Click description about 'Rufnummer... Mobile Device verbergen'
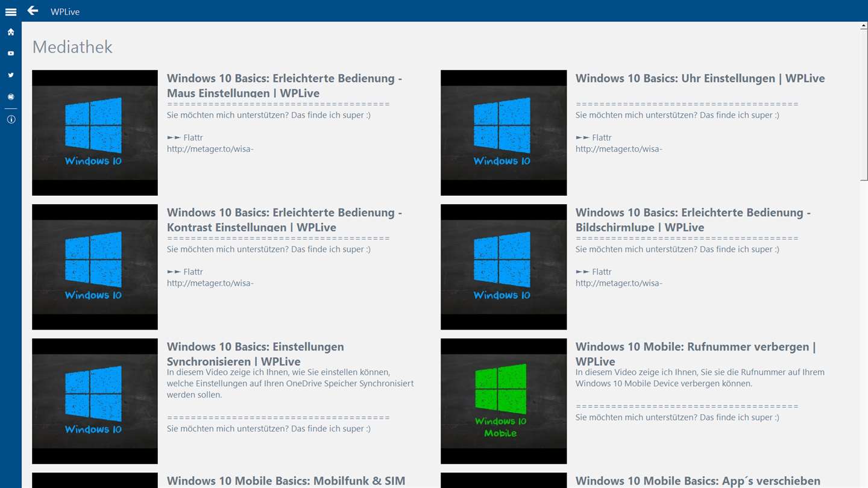Image resolution: width=868 pixels, height=488 pixels. 700,378
